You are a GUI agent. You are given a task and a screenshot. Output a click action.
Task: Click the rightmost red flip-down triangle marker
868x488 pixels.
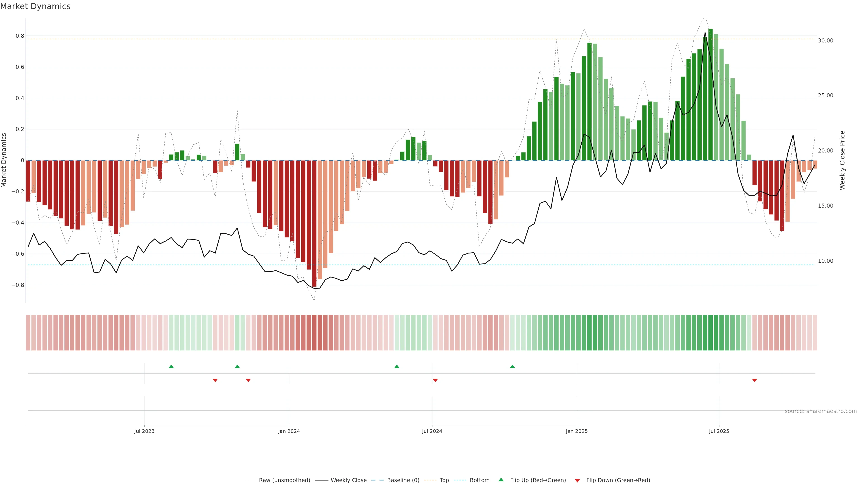(755, 380)
